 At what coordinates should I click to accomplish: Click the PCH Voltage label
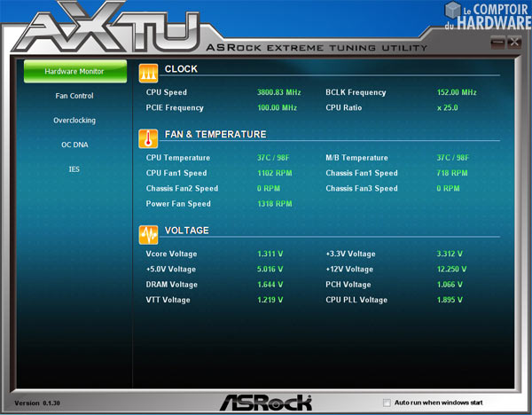point(348,285)
